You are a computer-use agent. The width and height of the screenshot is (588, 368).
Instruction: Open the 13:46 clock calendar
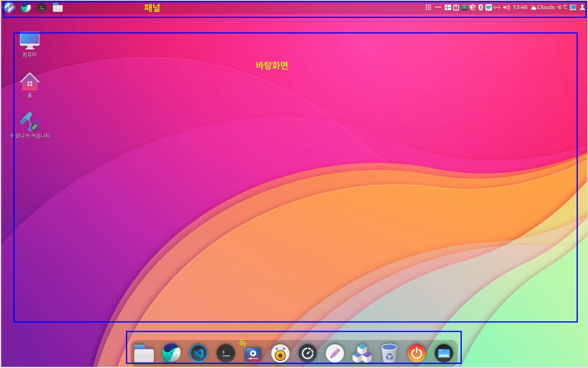tap(520, 7)
